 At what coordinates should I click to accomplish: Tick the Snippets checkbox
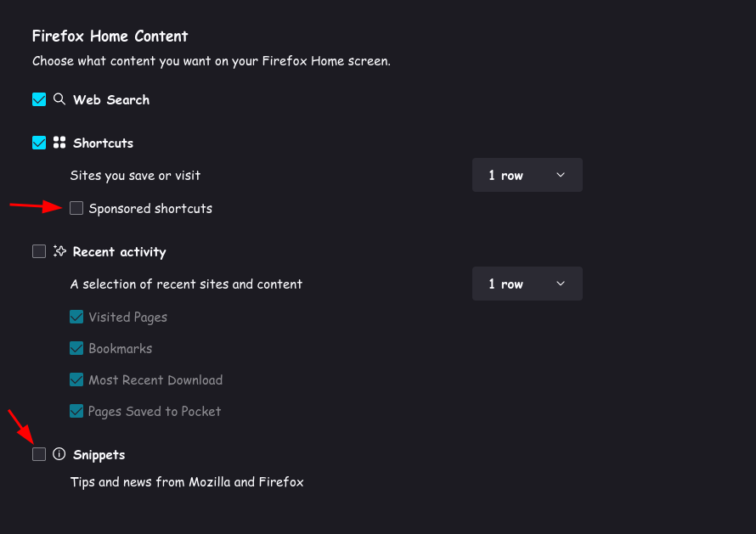tap(39, 454)
